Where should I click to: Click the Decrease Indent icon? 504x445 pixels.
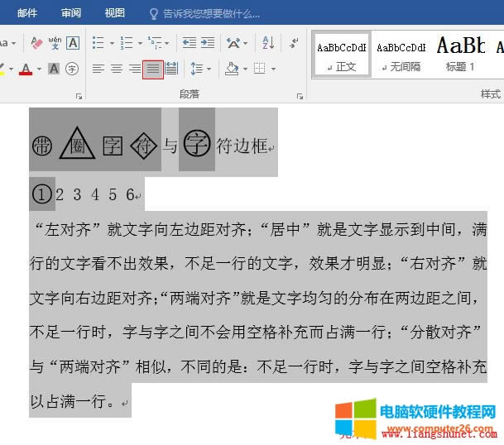point(189,42)
